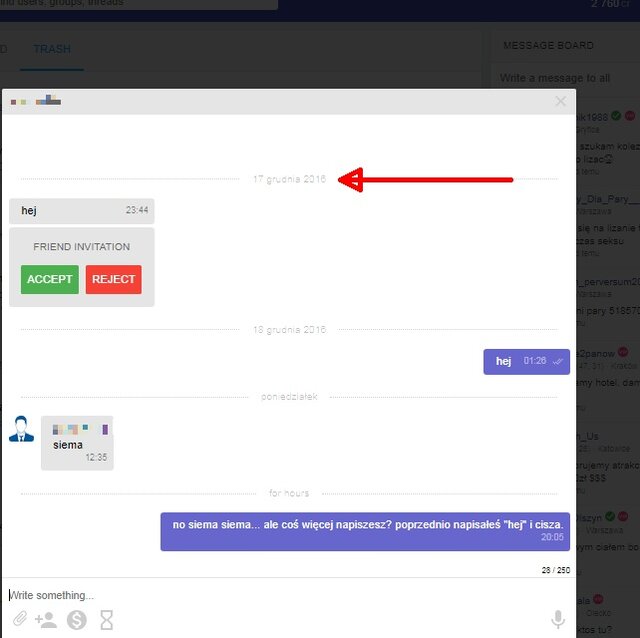Image resolution: width=640 pixels, height=638 pixels.
Task: Click the dollar coin credits icon
Action: 76,620
